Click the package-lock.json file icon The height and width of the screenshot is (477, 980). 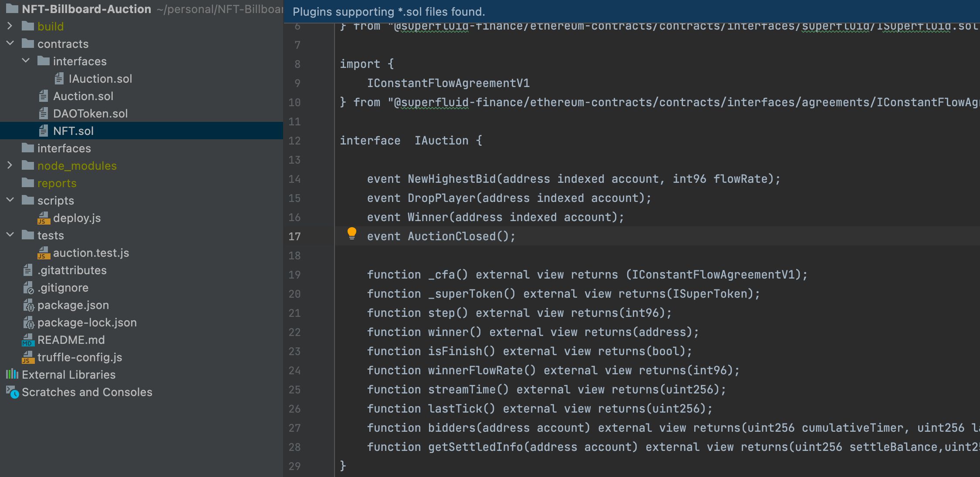point(28,322)
